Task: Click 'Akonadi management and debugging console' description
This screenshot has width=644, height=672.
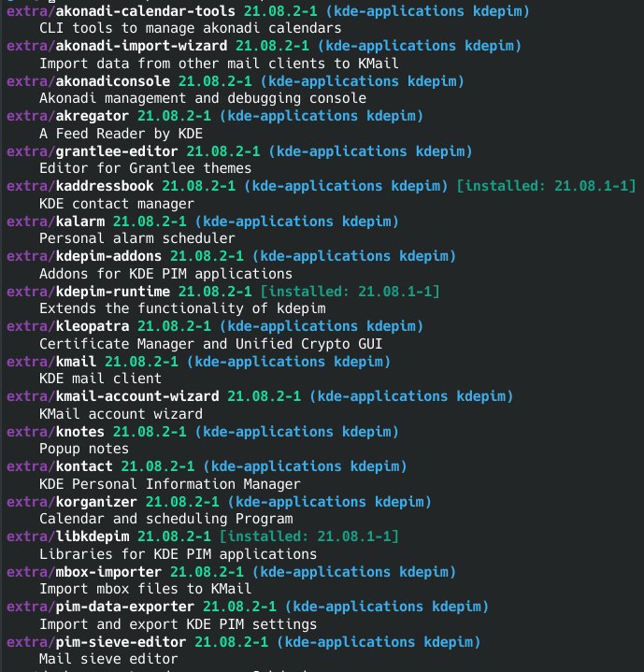Action: (203, 98)
